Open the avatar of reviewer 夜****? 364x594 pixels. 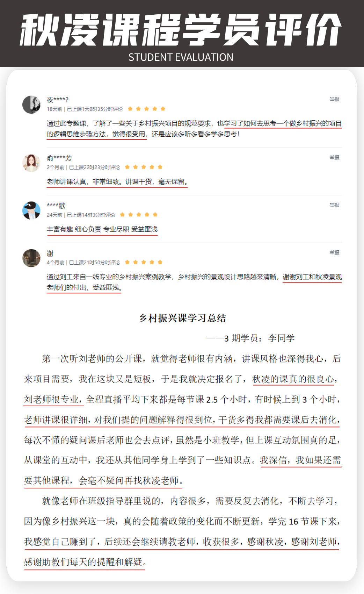pyautogui.click(x=31, y=105)
